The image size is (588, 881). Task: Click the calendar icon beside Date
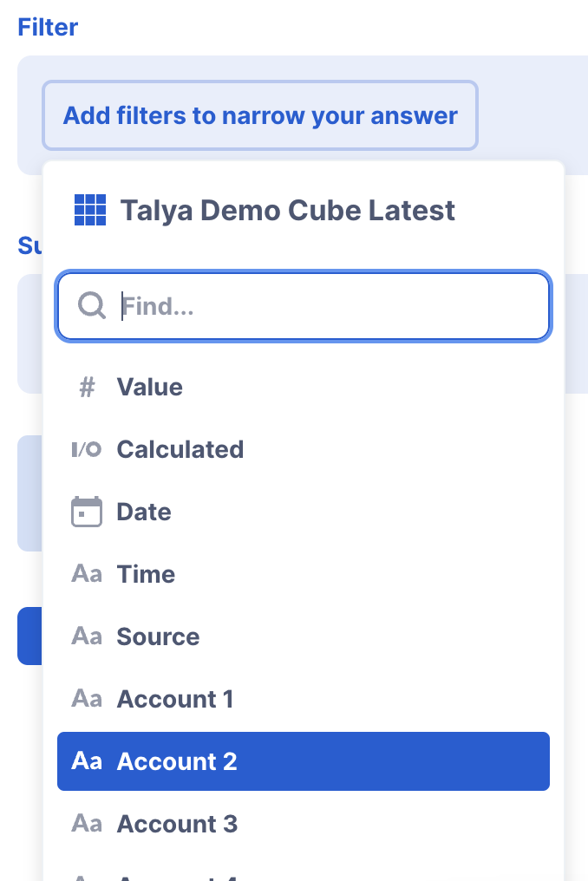coord(87,512)
